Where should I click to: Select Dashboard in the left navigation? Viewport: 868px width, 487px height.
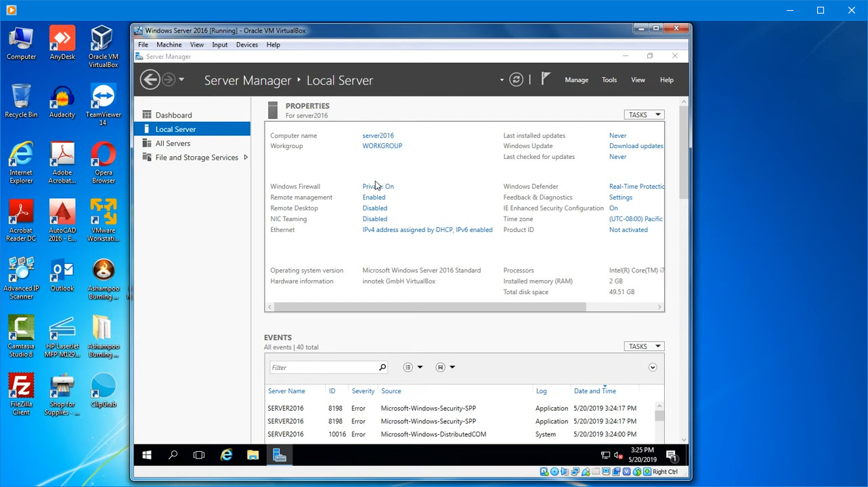point(173,115)
